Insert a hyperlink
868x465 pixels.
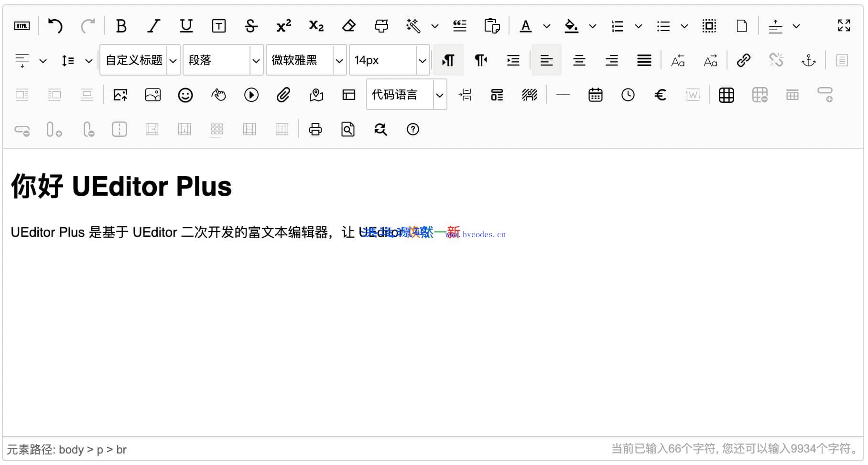[x=744, y=60]
